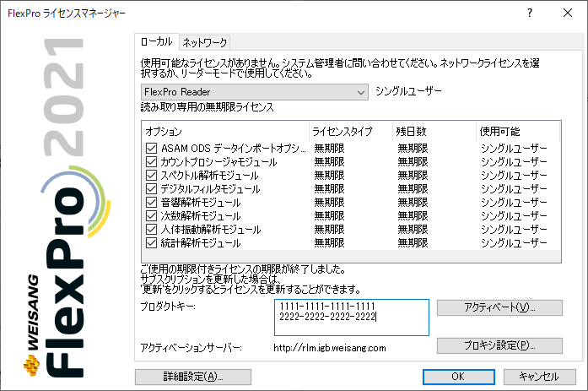Toggle 次数解析モジュール checkbox

click(x=151, y=215)
